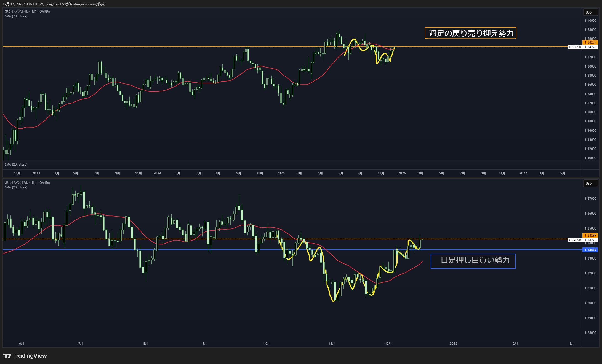Select the GBPUSD symbol tag on the daily chart
The image size is (602, 364).
[575, 240]
